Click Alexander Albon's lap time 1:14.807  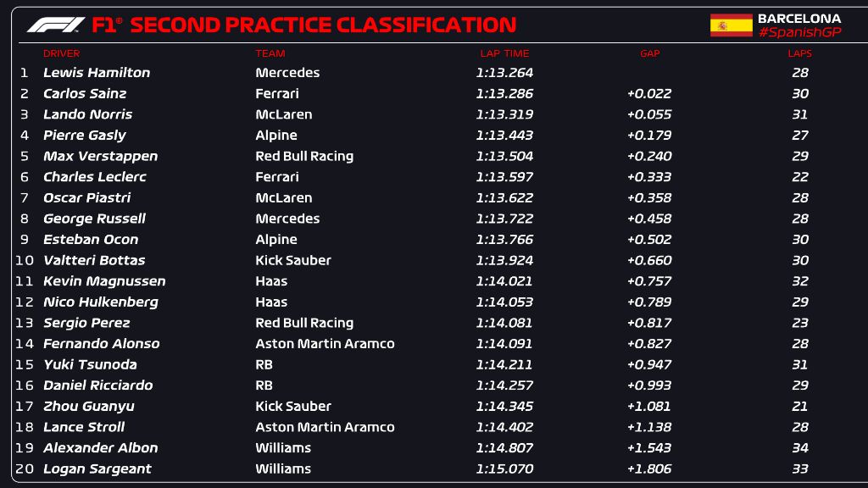click(504, 447)
